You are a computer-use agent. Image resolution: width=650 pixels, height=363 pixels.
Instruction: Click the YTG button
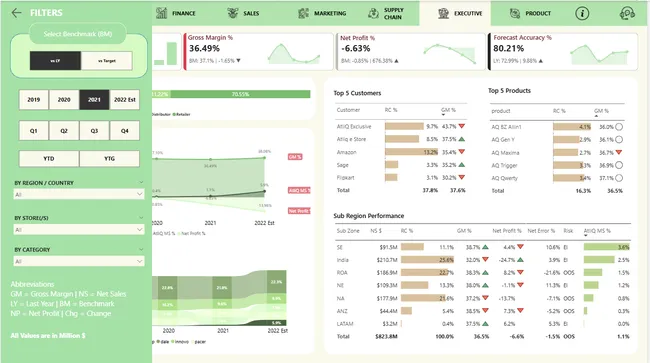(x=109, y=158)
